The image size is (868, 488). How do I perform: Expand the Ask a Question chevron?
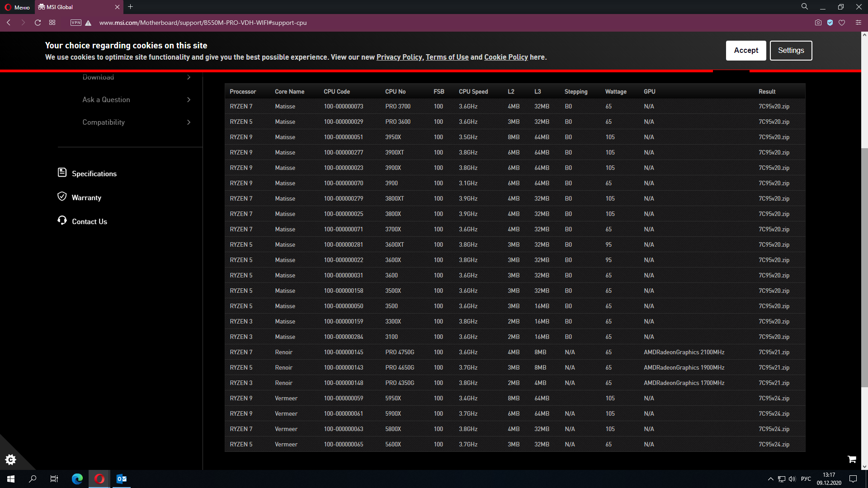[x=189, y=100]
